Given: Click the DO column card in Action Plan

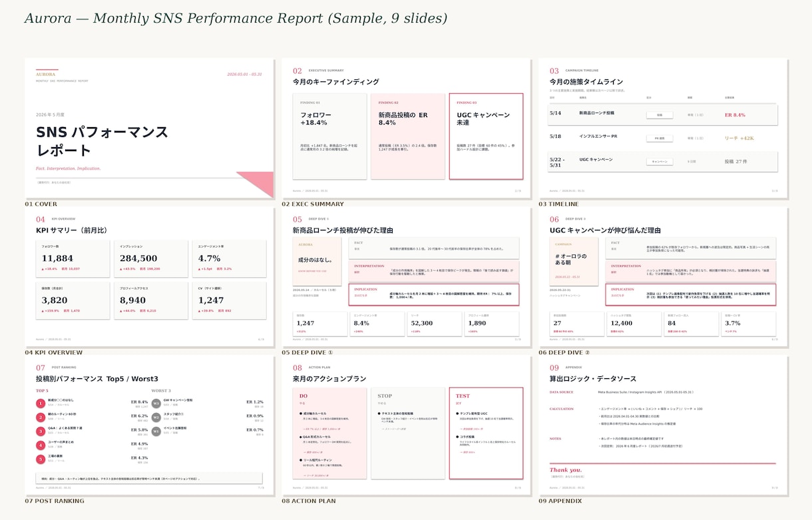Looking at the screenshot, I should [x=329, y=433].
